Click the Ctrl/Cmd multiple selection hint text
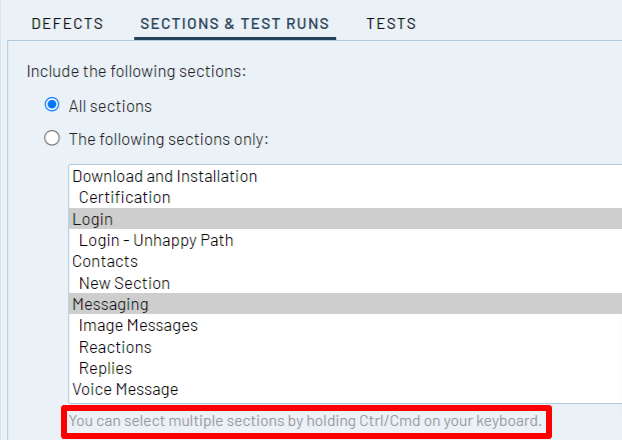 pos(306,422)
